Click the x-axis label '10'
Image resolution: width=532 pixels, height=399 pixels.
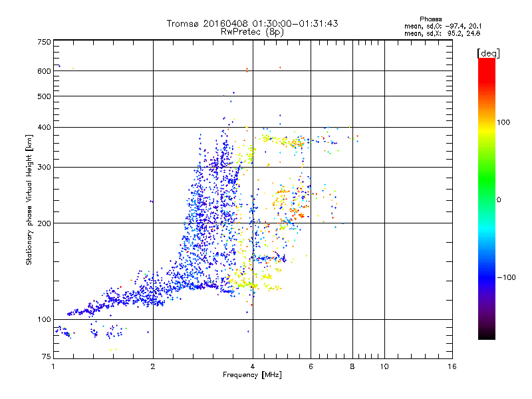point(384,366)
